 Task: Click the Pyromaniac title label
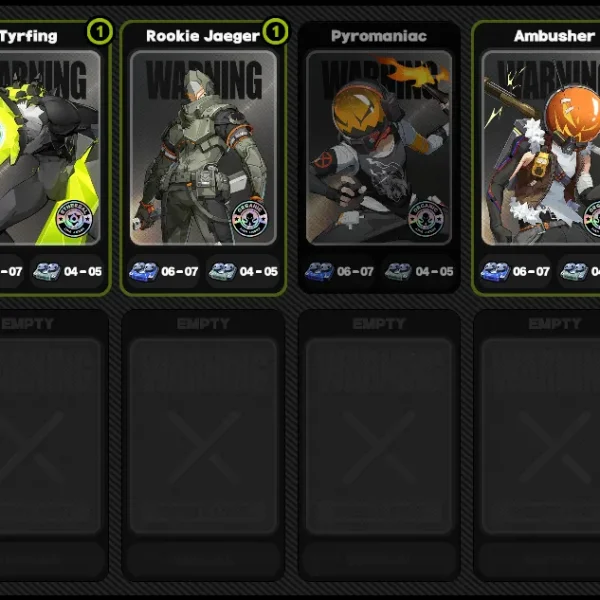(x=379, y=36)
